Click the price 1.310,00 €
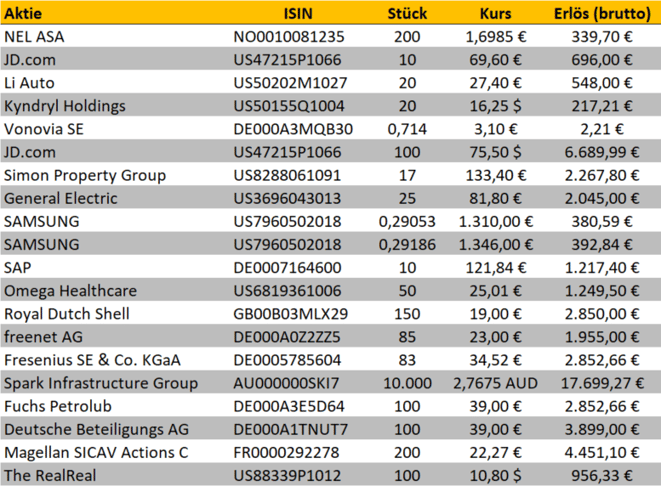 (495, 222)
